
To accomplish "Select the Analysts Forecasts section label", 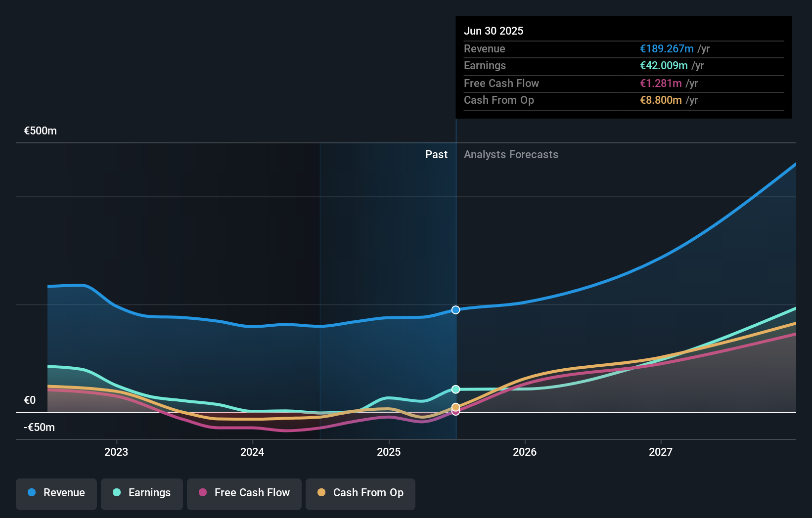I will point(511,154).
